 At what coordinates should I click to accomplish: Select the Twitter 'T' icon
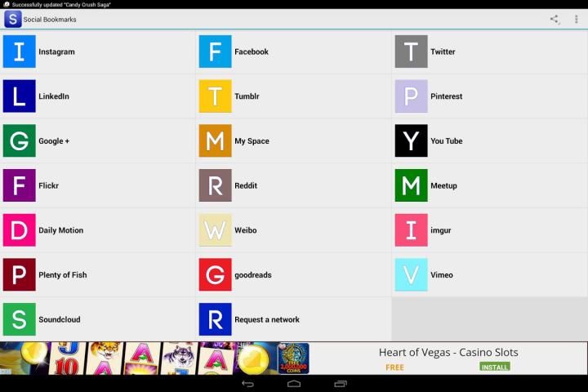click(x=411, y=51)
